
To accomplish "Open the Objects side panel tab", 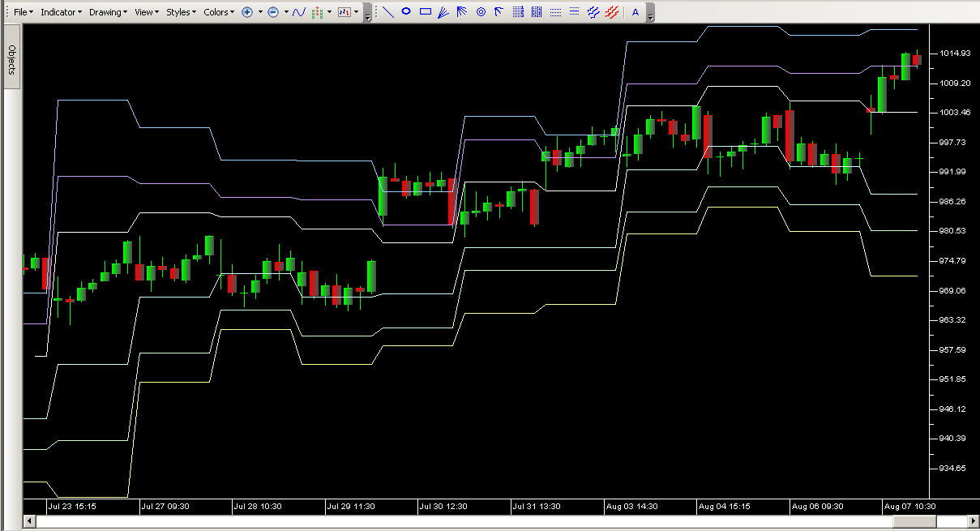I will (x=12, y=60).
